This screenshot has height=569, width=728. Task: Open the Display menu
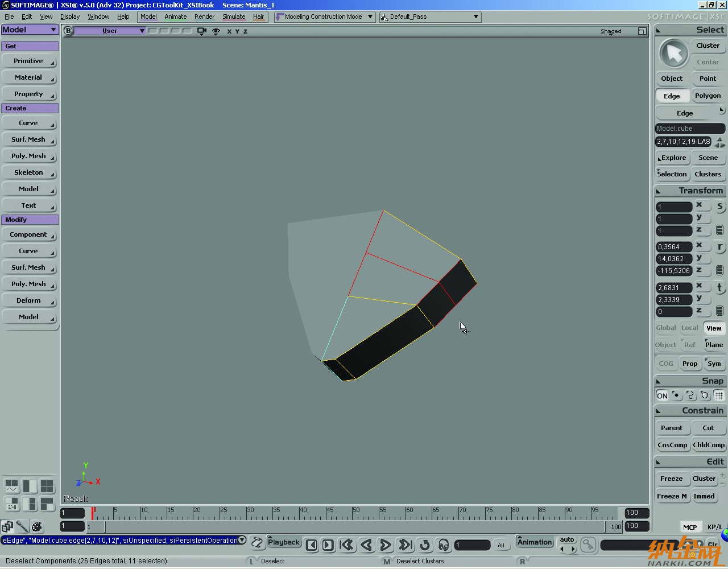pyautogui.click(x=70, y=17)
